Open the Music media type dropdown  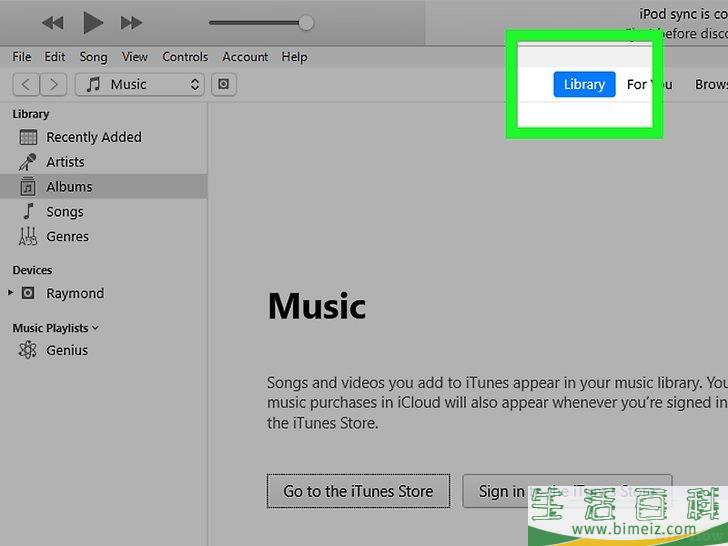pyautogui.click(x=140, y=84)
